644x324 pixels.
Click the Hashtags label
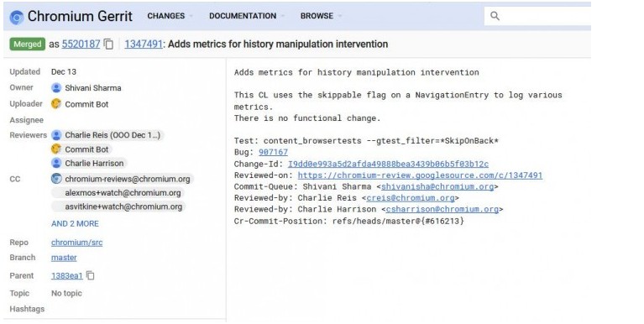27,309
